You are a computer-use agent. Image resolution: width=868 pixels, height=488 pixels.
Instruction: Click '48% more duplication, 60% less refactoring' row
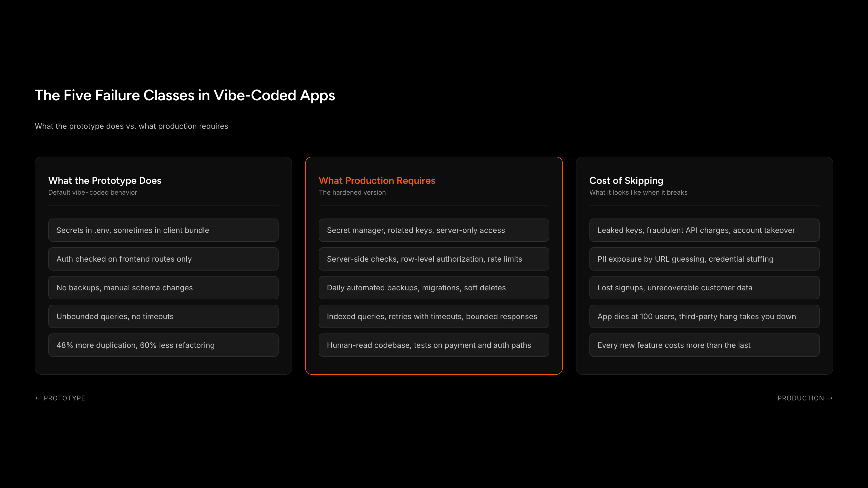click(163, 345)
